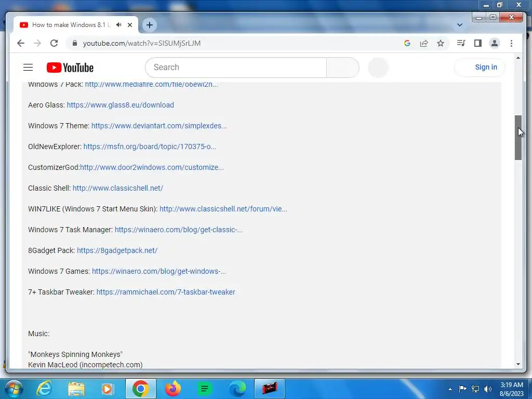This screenshot has width=532, height=399.
Task: Open the classicshell.net link
Action: [x=118, y=188]
